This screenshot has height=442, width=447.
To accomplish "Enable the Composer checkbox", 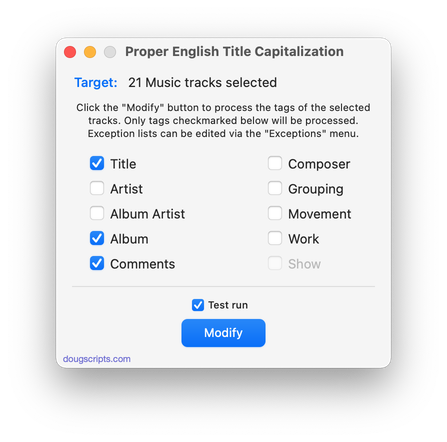I will coord(275,163).
